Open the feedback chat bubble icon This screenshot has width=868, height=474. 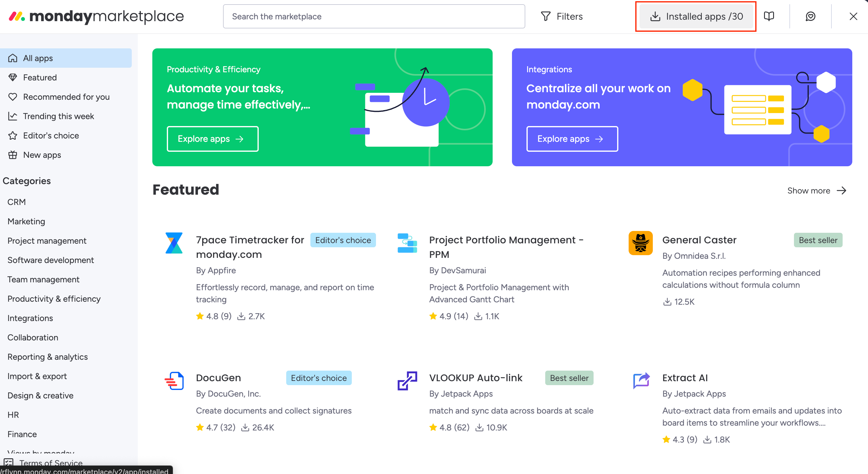click(x=810, y=16)
